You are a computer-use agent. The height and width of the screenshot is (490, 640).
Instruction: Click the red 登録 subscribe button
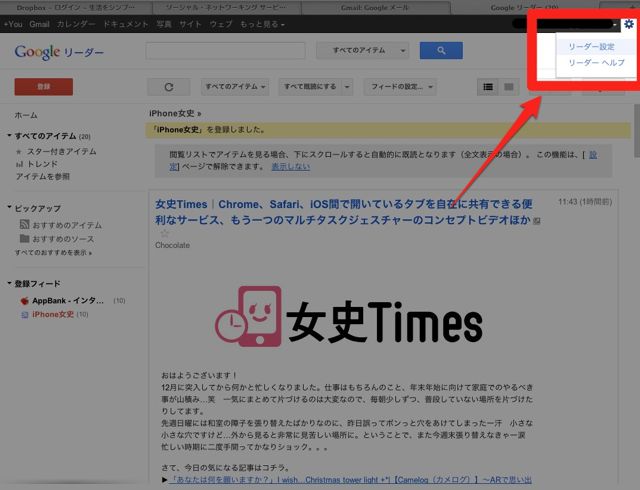(x=44, y=87)
